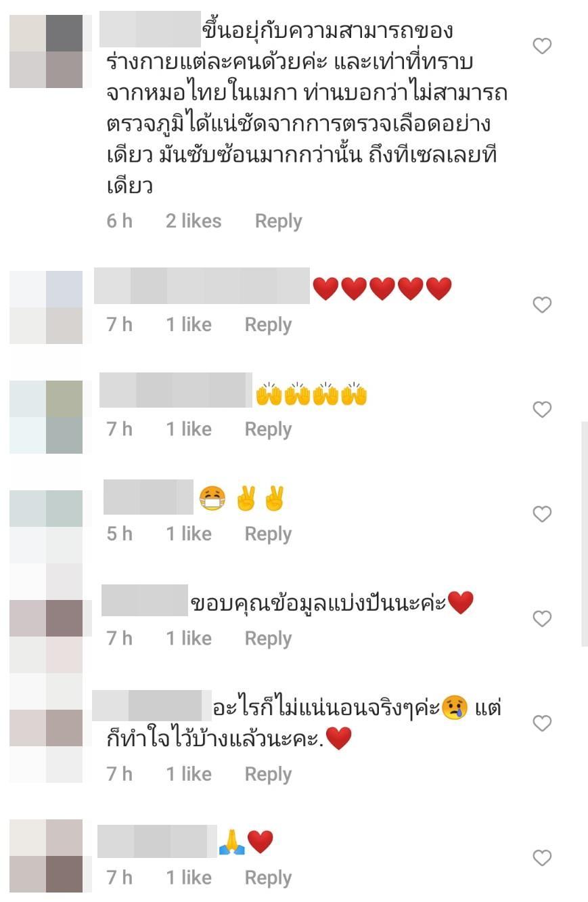Like the comment with five red hearts
588x902 pixels.
542,305
